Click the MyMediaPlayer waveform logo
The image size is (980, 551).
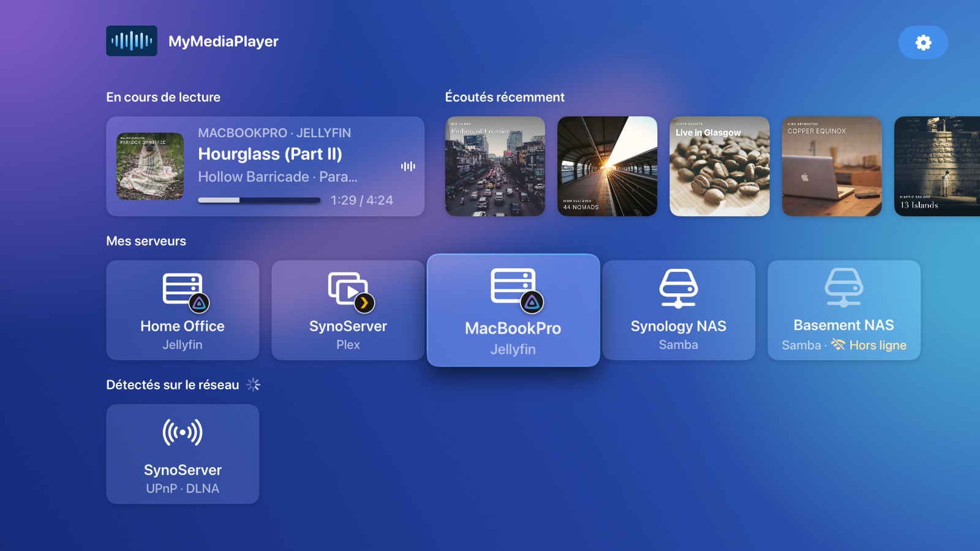point(132,41)
